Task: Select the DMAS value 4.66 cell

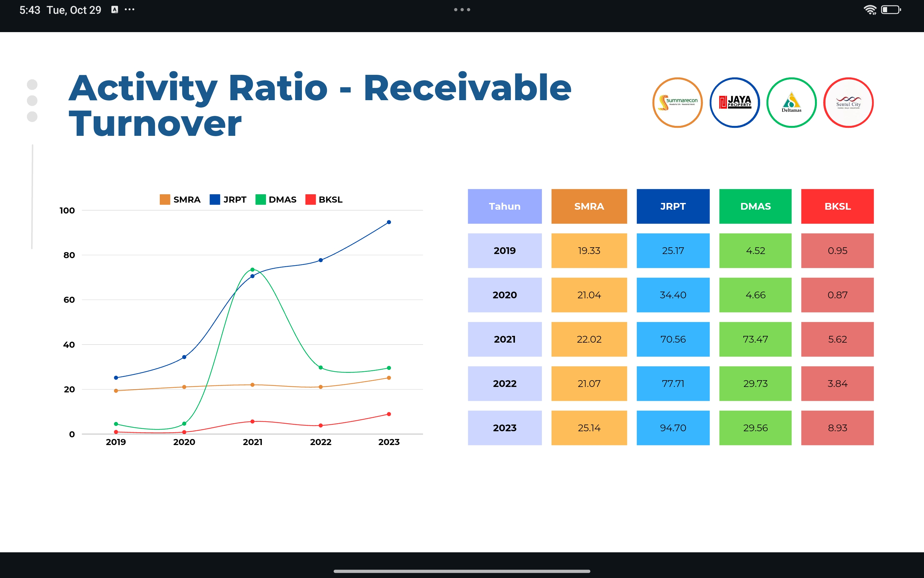Action: coord(755,295)
